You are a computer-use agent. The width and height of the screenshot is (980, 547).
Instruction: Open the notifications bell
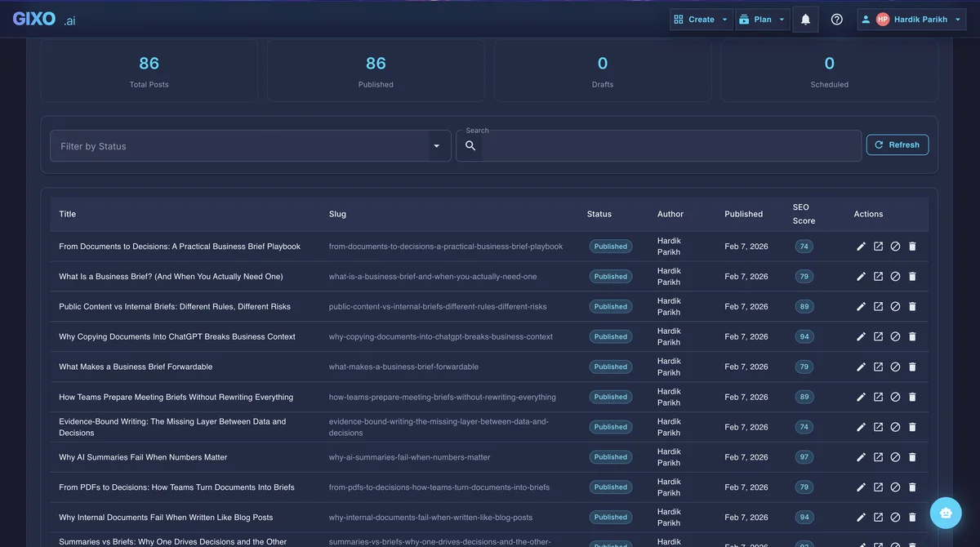(804, 18)
